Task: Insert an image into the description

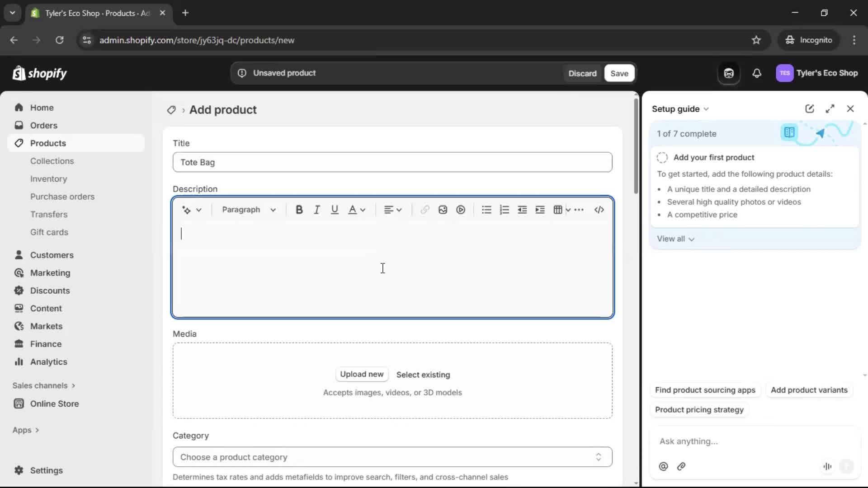Action: pos(442,210)
